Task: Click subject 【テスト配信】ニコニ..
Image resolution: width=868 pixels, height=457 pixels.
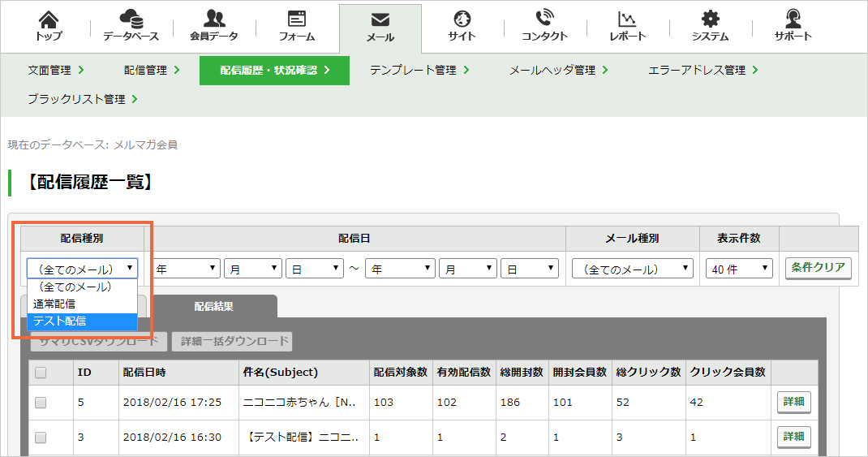Action: 301,437
